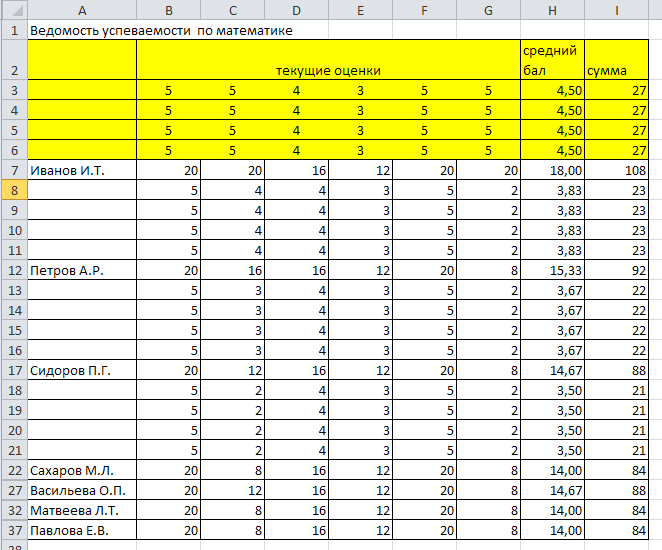Viewport: 662px width, 550px height.
Task: Select row 22 header
Action: pyautogui.click(x=15, y=470)
